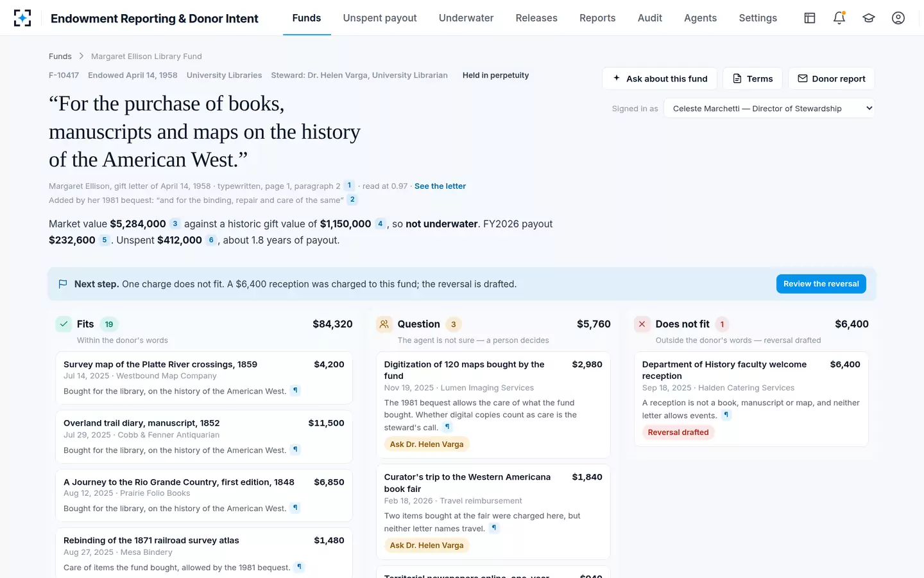
Task: Open the Signed in as dropdown
Action: pos(769,109)
